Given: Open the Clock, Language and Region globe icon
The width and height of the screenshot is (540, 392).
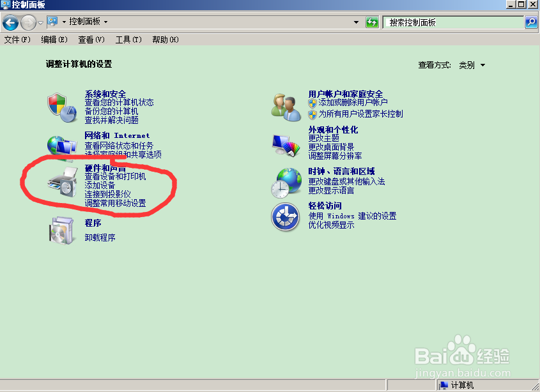Looking at the screenshot, I should click(286, 183).
